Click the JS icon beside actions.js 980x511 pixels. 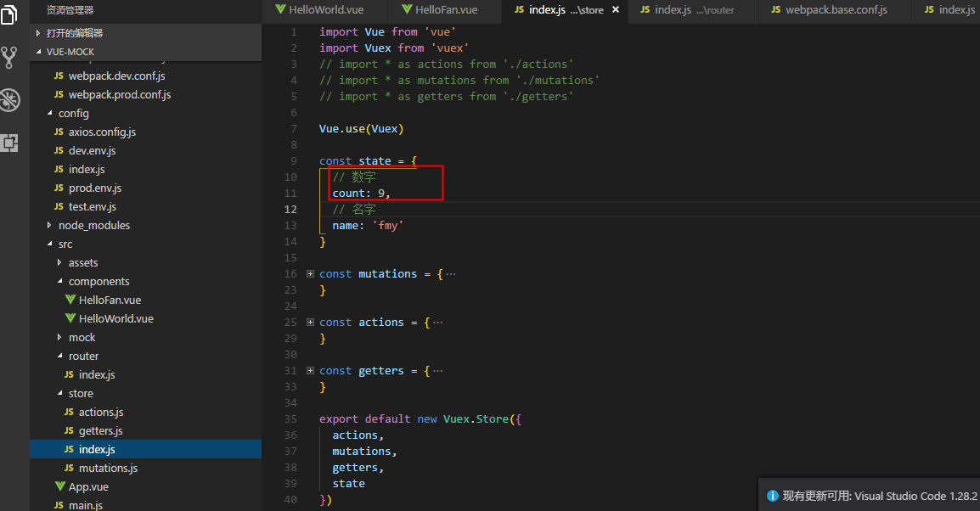tap(69, 413)
